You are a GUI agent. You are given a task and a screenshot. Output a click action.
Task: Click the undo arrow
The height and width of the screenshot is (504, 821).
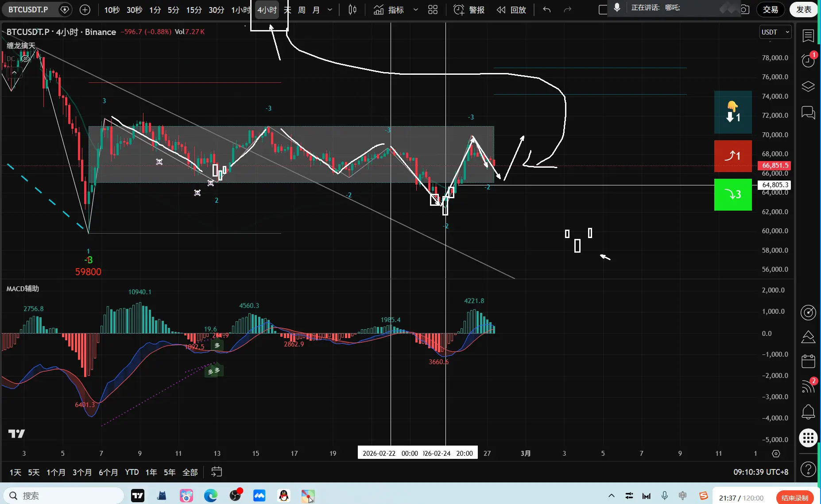coord(547,10)
